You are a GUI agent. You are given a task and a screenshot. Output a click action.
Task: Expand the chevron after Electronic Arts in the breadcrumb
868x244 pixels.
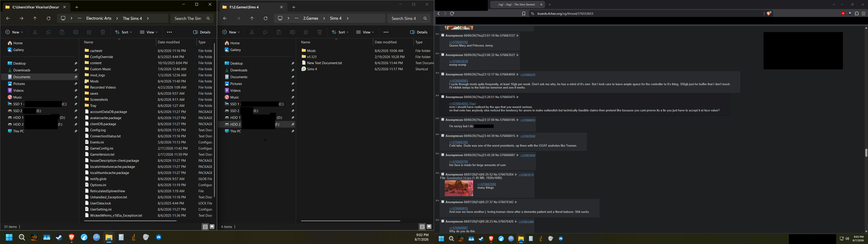[117, 19]
